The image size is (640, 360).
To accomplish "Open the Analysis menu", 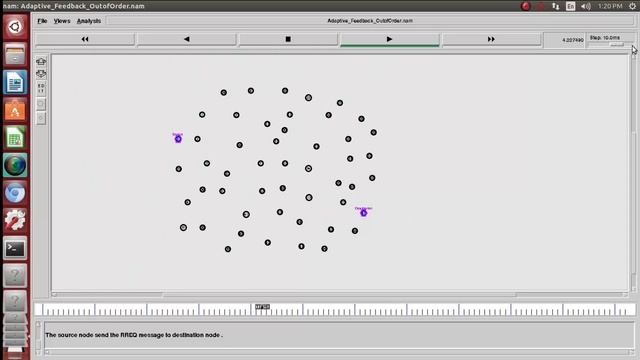I will click(89, 21).
